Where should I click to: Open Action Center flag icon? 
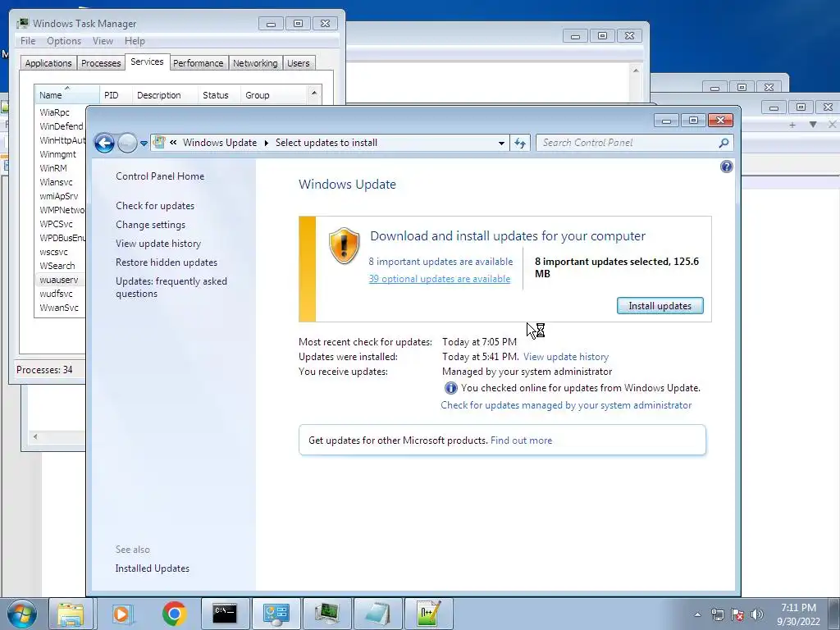coord(737,614)
